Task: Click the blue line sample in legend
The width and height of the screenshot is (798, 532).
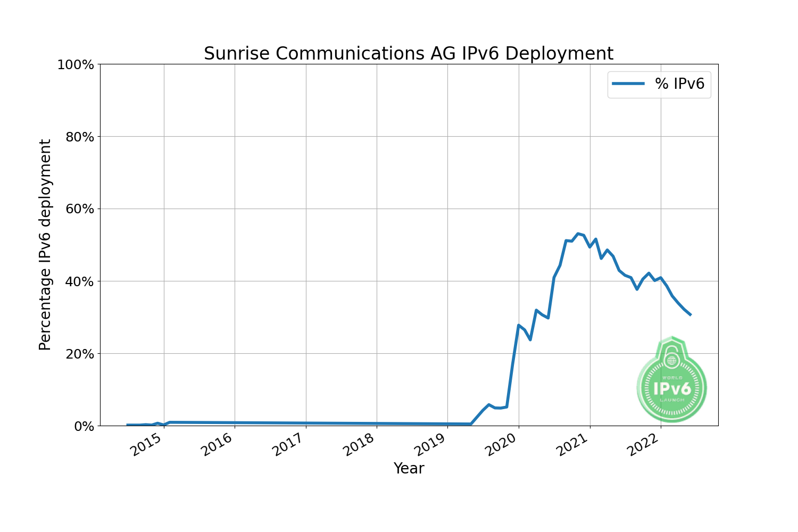Action: [x=628, y=84]
